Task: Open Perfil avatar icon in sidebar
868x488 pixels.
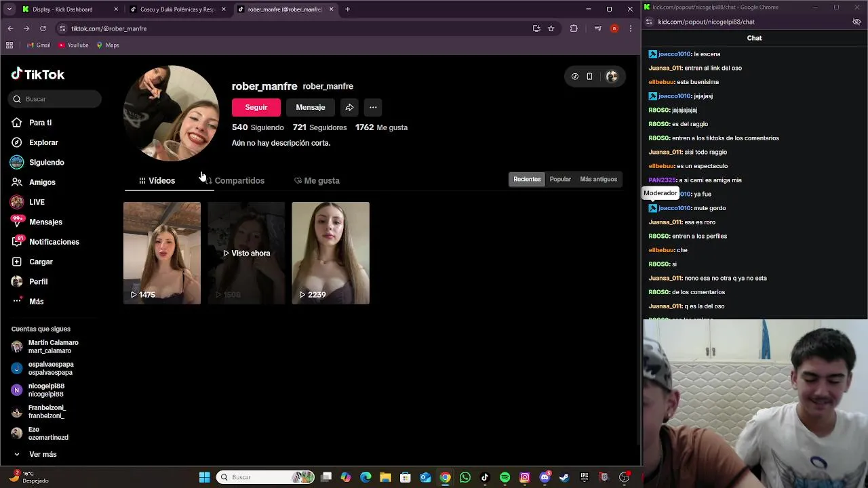Action: [17, 281]
